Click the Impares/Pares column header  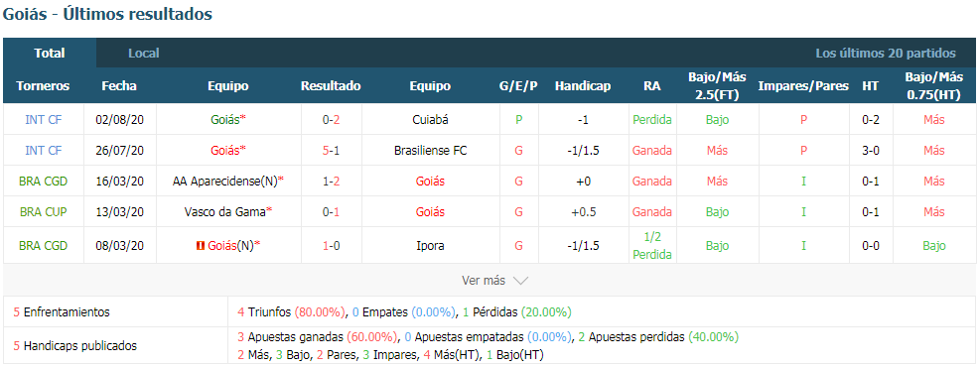(803, 86)
